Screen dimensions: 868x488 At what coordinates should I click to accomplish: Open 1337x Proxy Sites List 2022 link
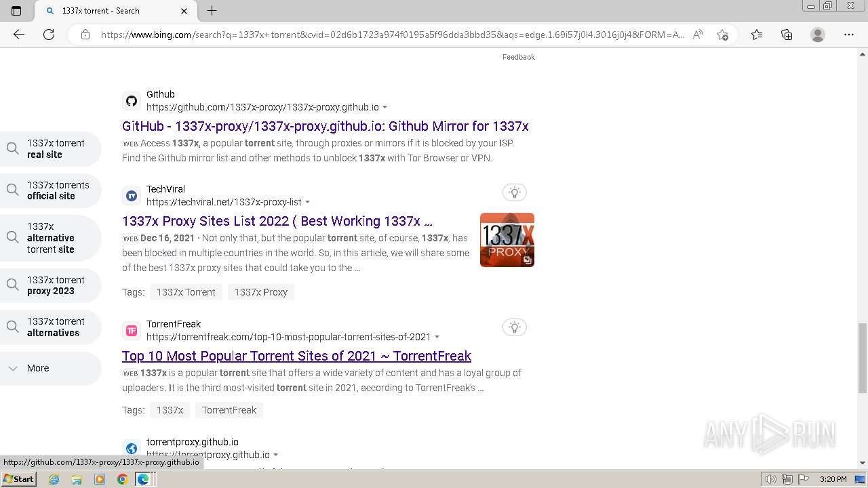click(277, 221)
